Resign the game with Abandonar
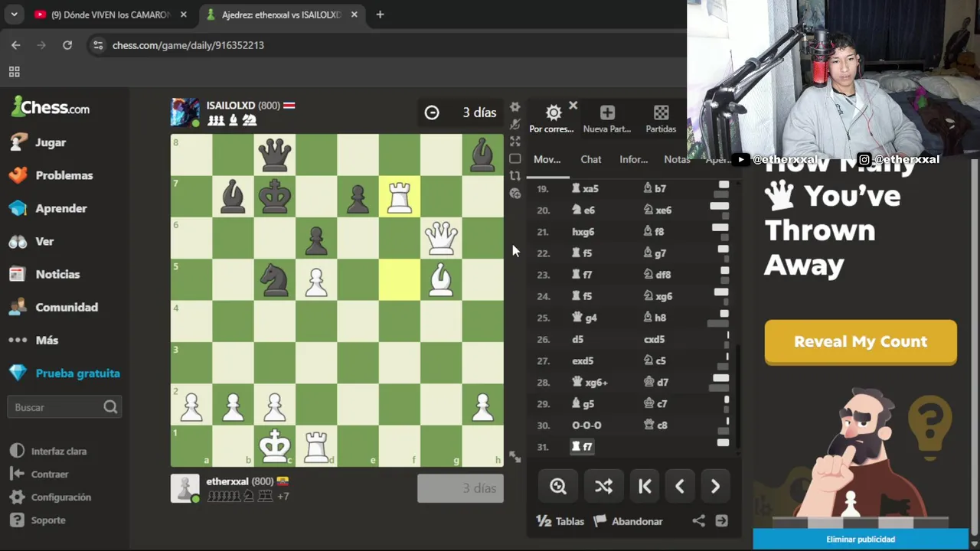980x551 pixels. pos(628,521)
